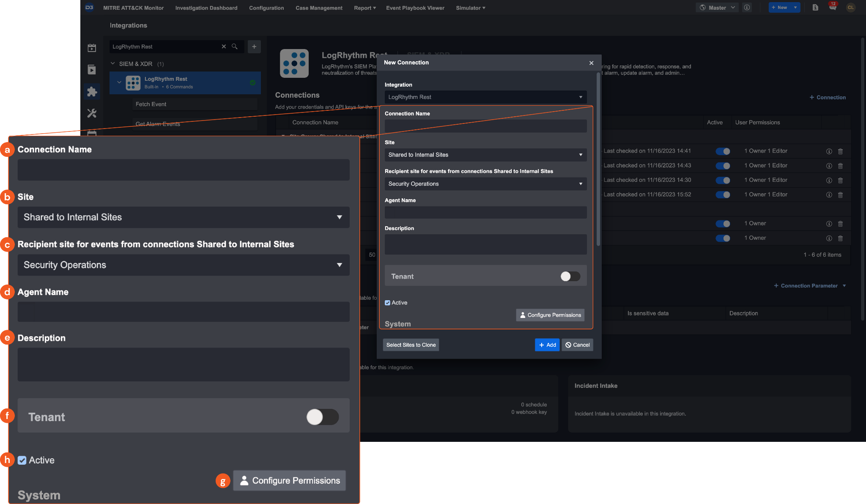866x504 pixels.
Task: Open the Integration dropdown showing LogRhythm Rest
Action: coord(485,97)
